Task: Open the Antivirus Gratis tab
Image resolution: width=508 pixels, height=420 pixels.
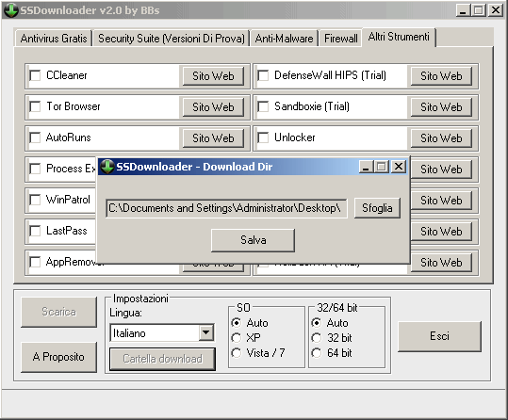Action: point(54,39)
